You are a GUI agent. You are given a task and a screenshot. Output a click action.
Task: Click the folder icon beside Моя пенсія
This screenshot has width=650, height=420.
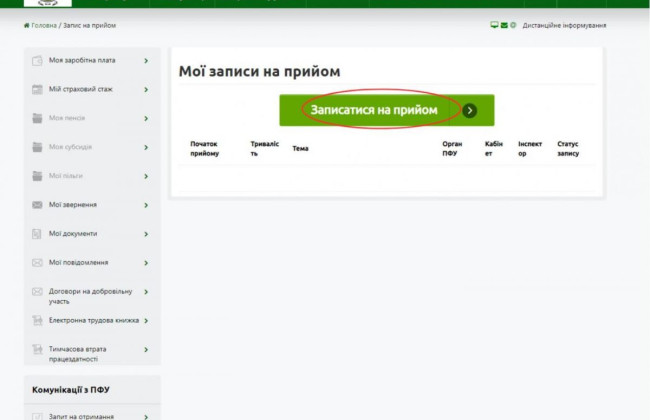click(37, 119)
